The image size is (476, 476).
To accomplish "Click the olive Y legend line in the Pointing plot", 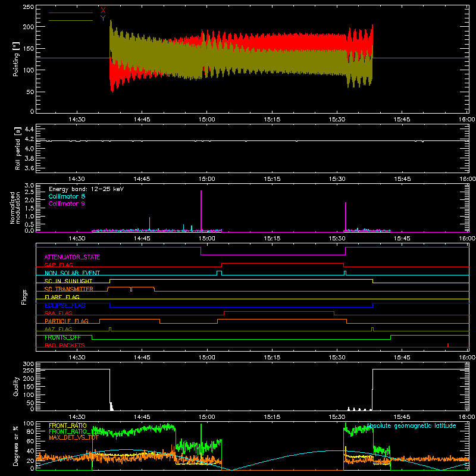I will [x=70, y=21].
